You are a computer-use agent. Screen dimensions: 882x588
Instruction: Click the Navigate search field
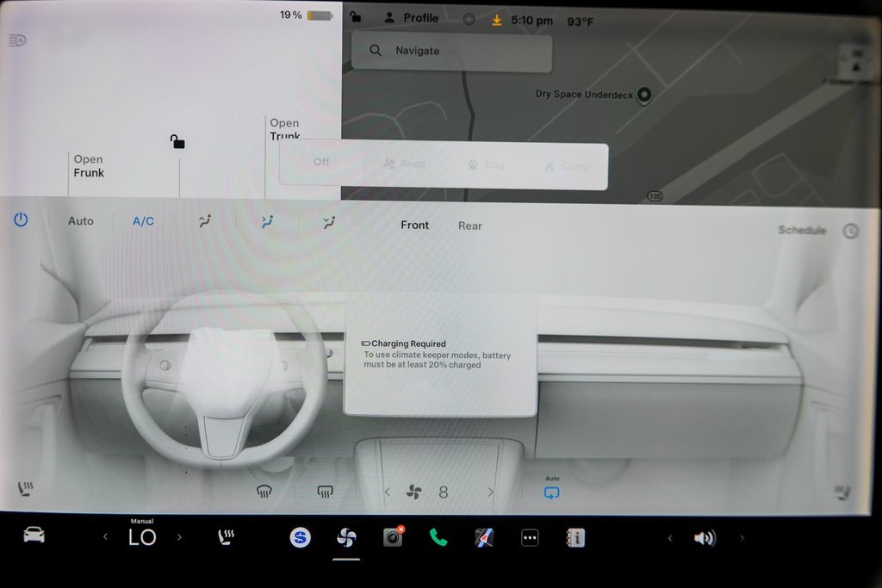(451, 51)
